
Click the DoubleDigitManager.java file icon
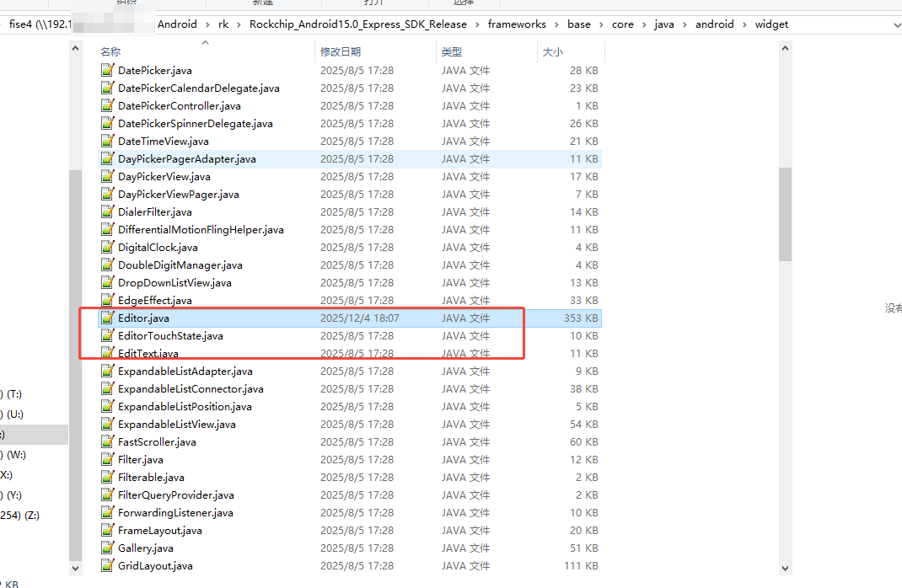point(107,265)
